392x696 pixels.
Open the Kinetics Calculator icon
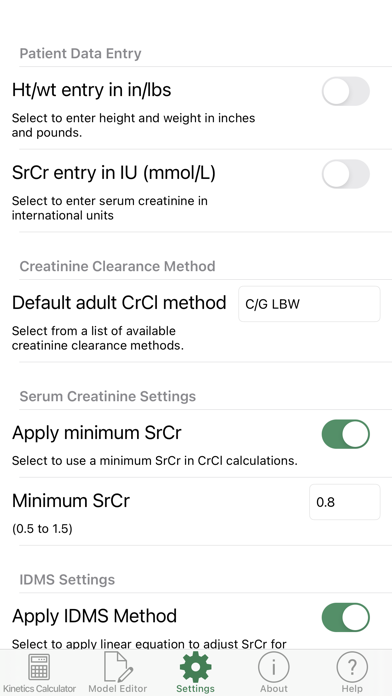[x=39, y=667]
